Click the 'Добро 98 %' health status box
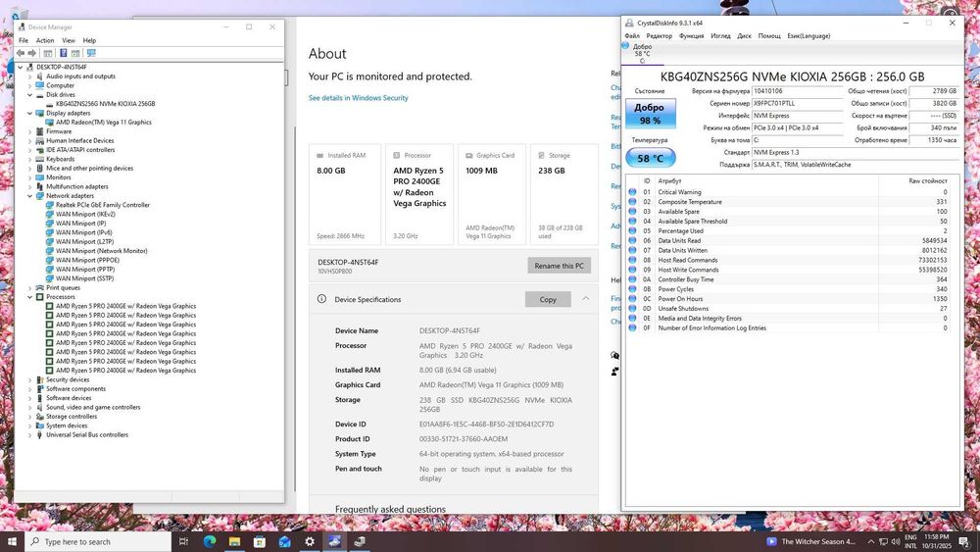This screenshot has height=552, width=980. 650,113
